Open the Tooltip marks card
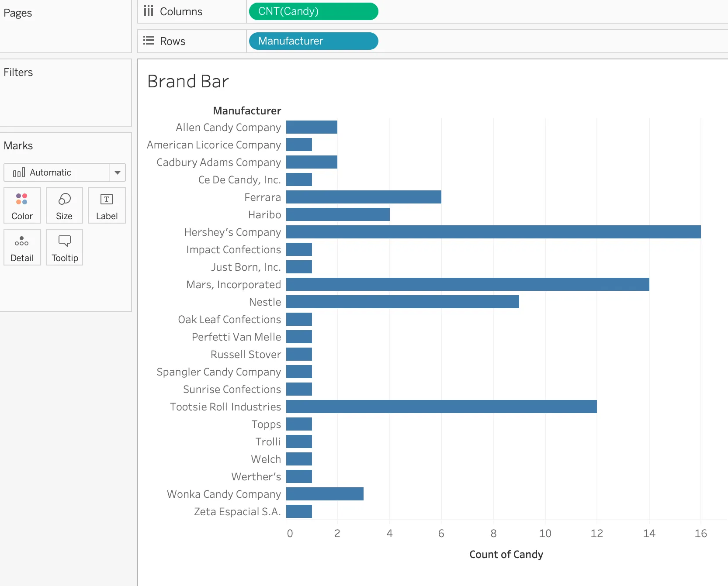Screen dimensions: 728x586 [65, 247]
